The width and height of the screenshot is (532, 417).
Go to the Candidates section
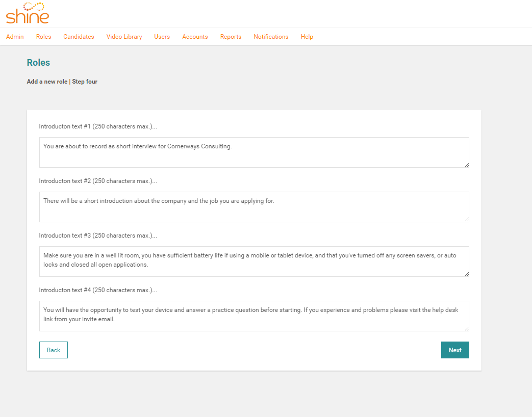coord(79,37)
